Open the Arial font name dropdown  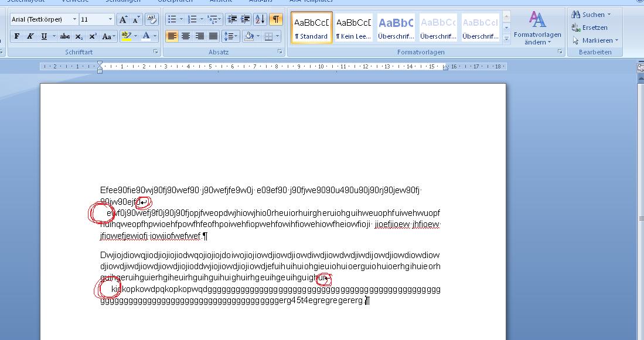[x=74, y=19]
